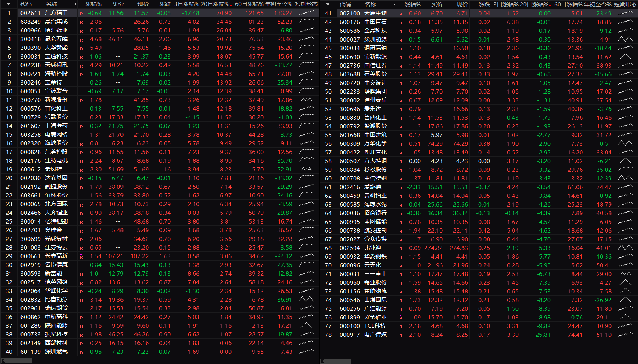
Task: Click the R marker beside 长春高新
Action: pos(82,257)
